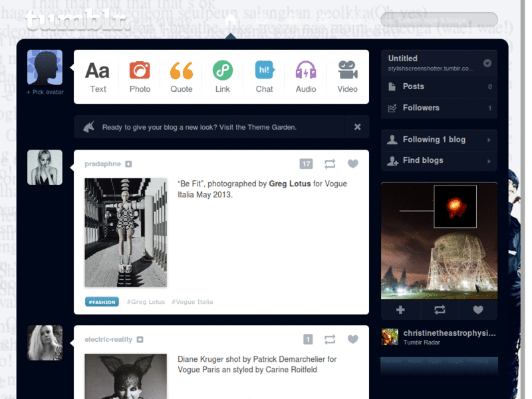Viewport: 532px width, 399px height.
Task: Go to dashboard via Home icon
Action: [x=230, y=20]
